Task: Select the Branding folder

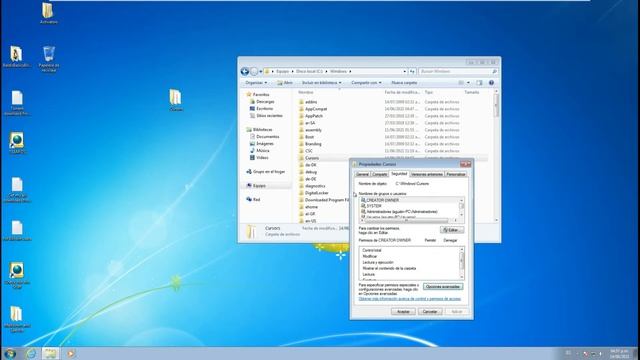Action: [313, 144]
